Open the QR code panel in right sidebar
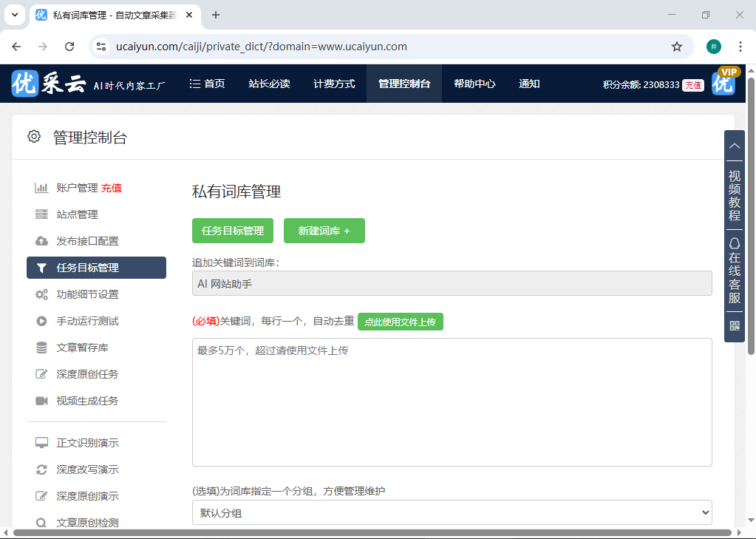756x539 pixels. pyautogui.click(x=734, y=325)
